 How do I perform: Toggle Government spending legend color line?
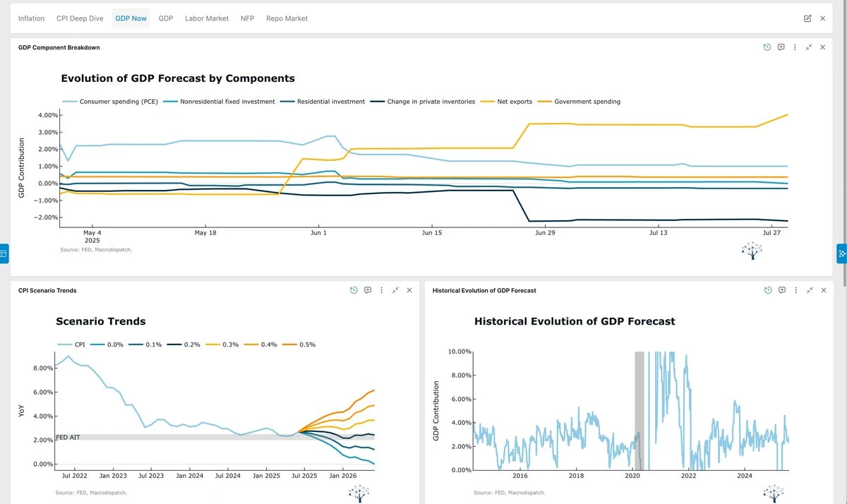pos(545,102)
